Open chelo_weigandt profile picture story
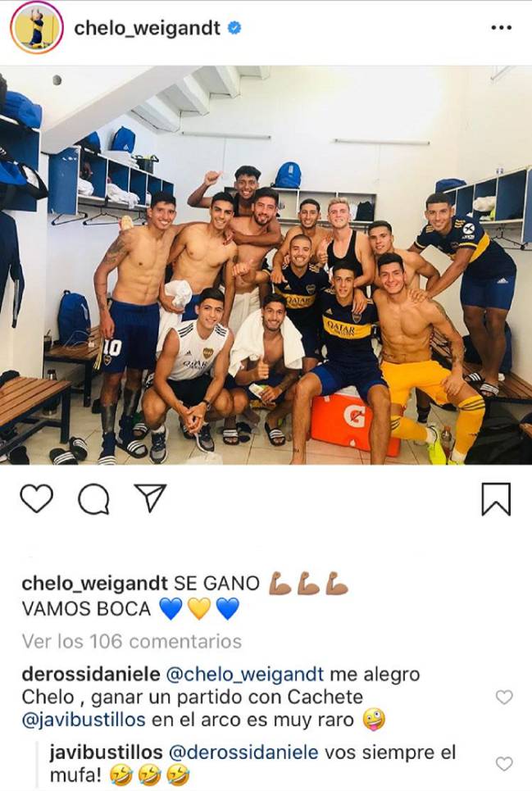Screen dimensions: 532x791 click(36, 28)
